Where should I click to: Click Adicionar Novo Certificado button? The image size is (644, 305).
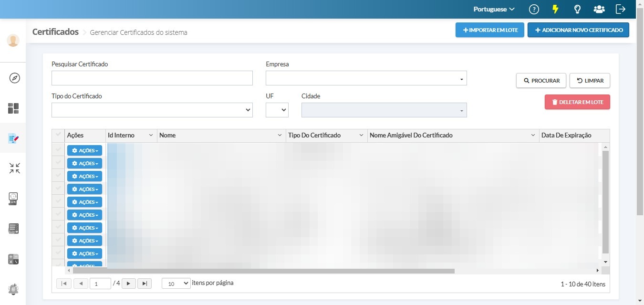[x=578, y=30]
